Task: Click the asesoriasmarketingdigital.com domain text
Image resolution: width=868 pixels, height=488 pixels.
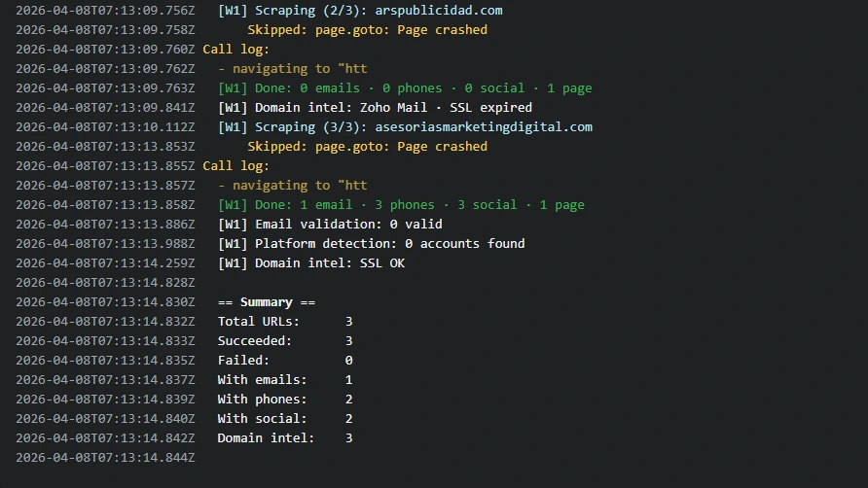Action: point(484,127)
